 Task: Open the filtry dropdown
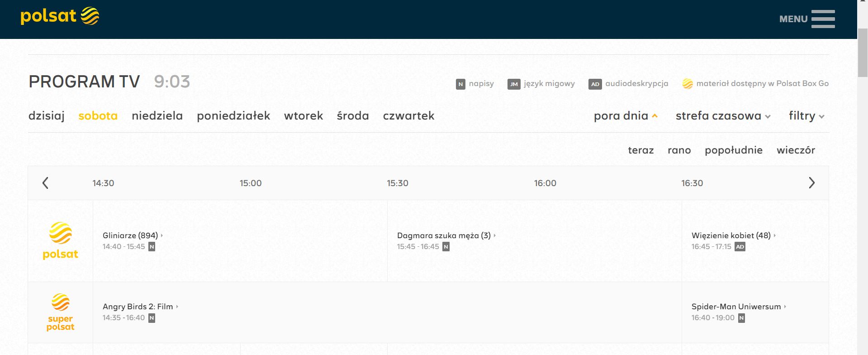(x=806, y=116)
